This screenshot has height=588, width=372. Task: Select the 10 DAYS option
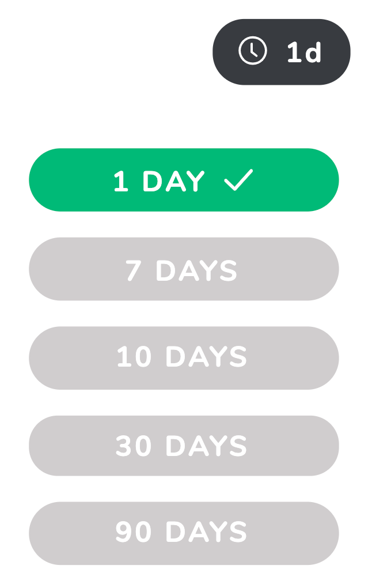(184, 358)
